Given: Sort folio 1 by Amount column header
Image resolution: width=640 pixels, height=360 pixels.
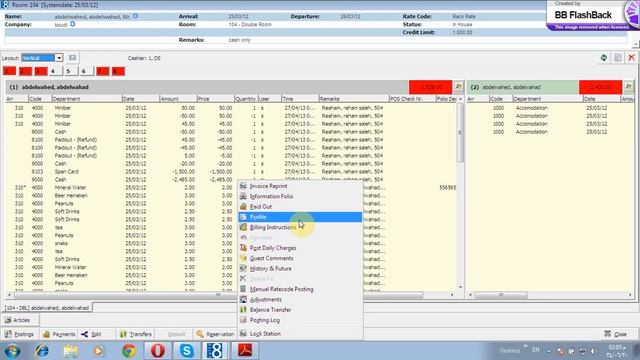Looking at the screenshot, I should click(178, 99).
